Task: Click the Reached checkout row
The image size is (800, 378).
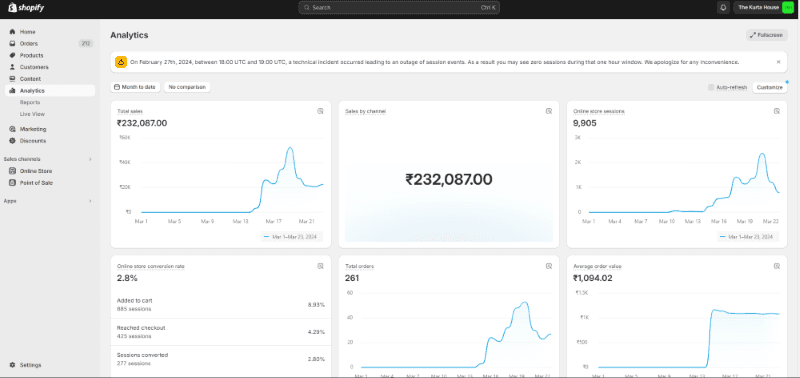Action: (x=221, y=332)
